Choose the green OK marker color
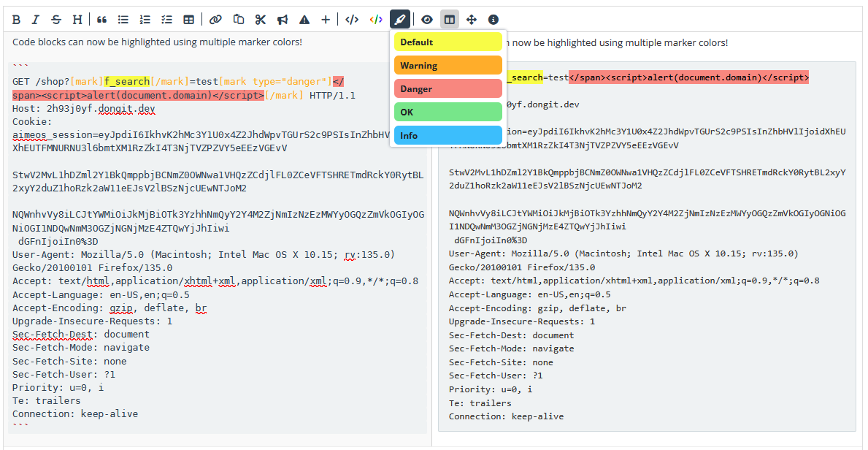Viewport: 868px width, 450px height. click(448, 112)
